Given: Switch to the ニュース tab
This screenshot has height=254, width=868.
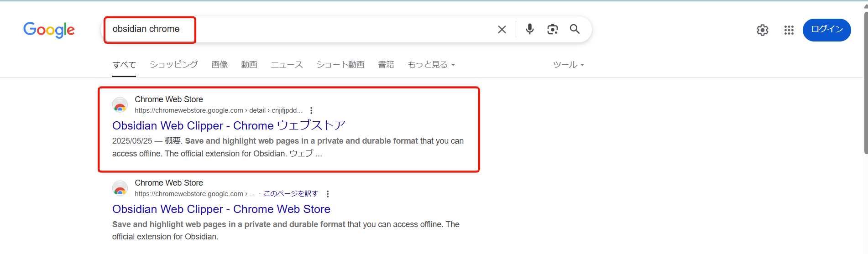Looking at the screenshot, I should point(287,65).
